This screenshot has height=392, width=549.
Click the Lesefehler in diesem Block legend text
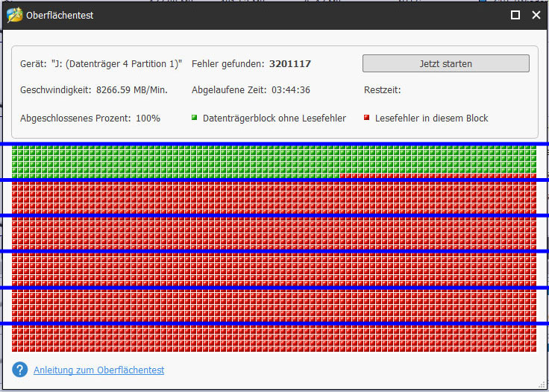pyautogui.click(x=431, y=118)
